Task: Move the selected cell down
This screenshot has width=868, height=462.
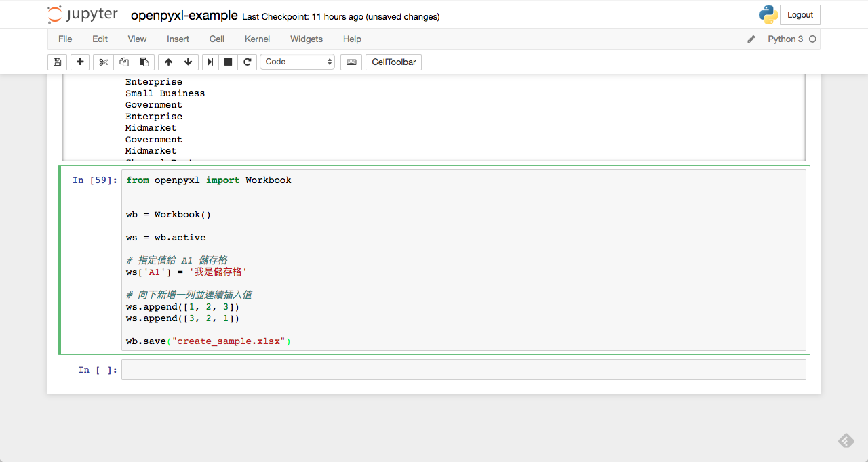Action: click(x=188, y=62)
